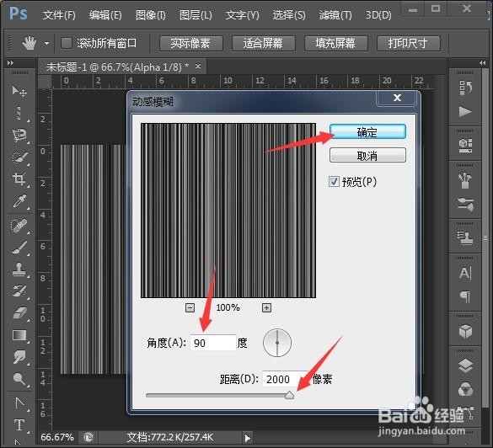493x448 pixels.
Task: Click the 填充屏幕 button
Action: (x=335, y=43)
